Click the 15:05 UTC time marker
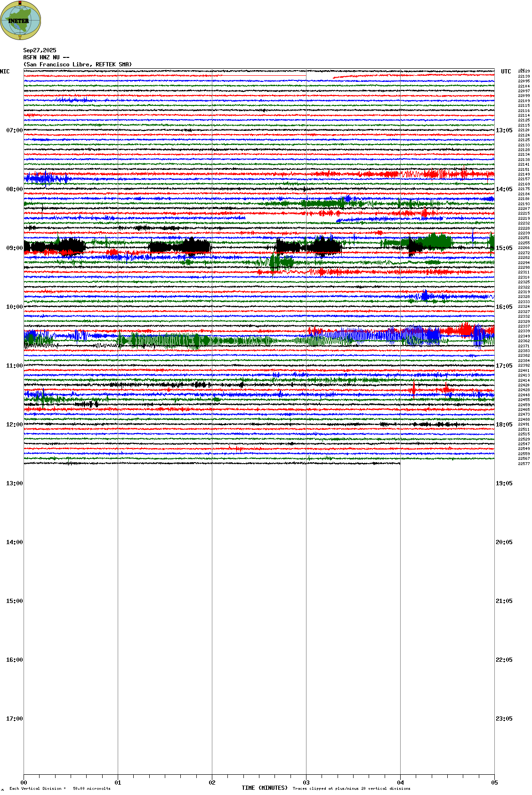 click(504, 248)
